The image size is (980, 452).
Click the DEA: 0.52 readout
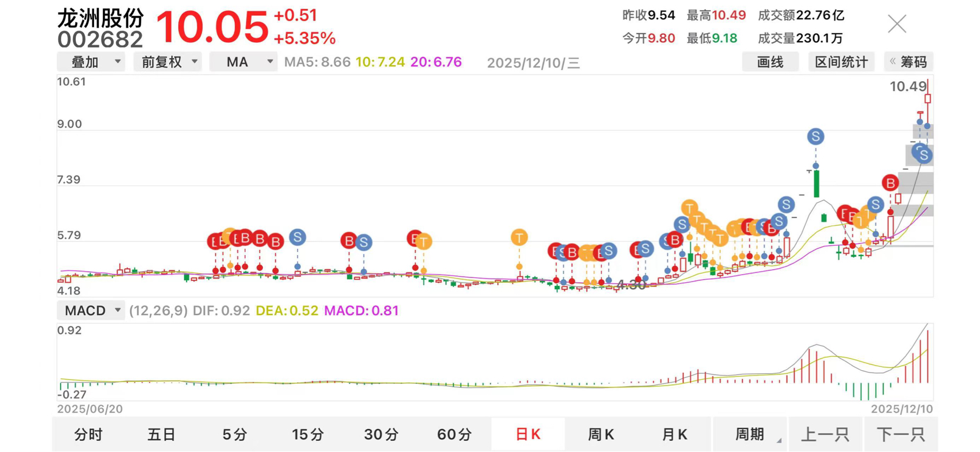click(x=287, y=310)
